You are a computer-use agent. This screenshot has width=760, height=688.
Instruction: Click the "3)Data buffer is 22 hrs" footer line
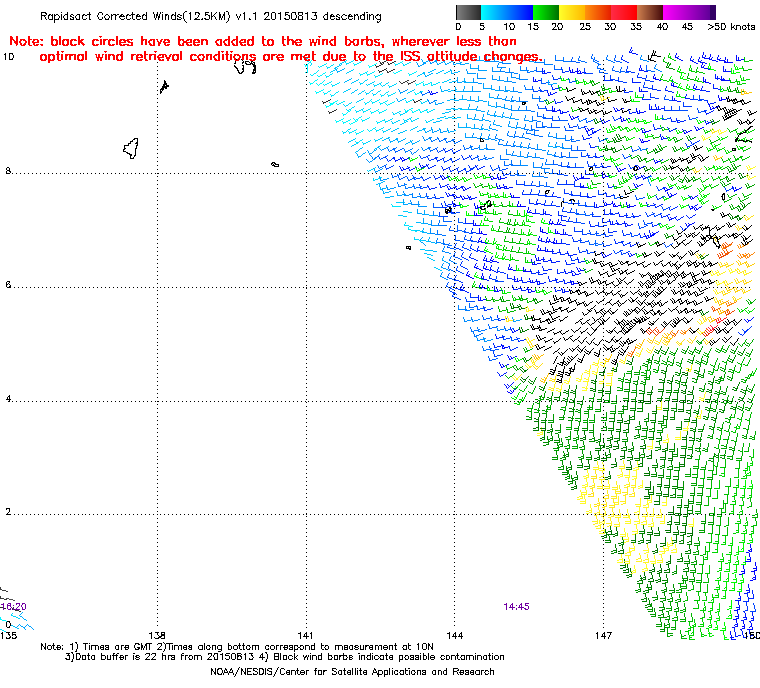click(x=285, y=657)
